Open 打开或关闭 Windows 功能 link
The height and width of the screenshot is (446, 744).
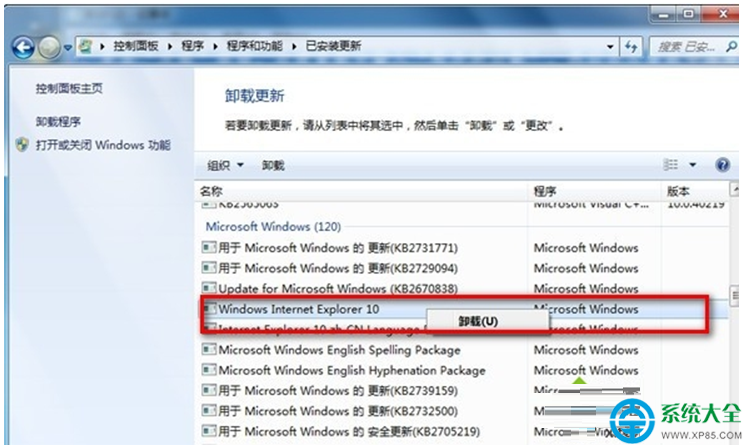(103, 145)
